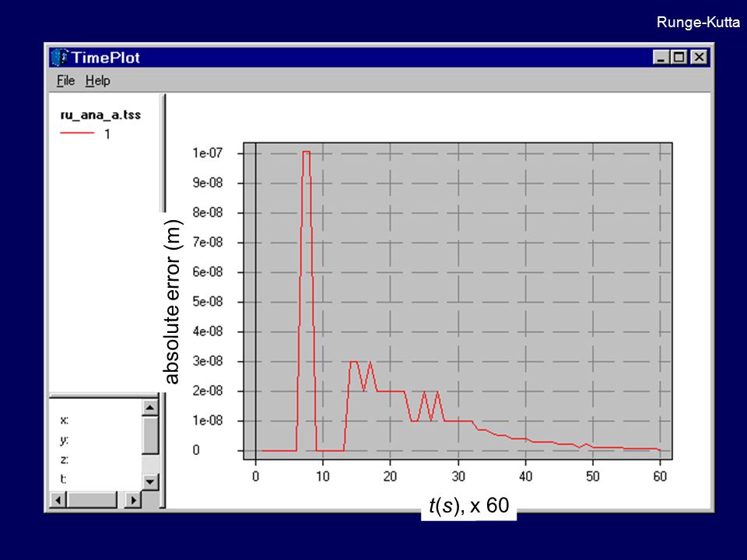Click the red line swatch for series 1
The width and height of the screenshot is (747, 560).
click(77, 133)
